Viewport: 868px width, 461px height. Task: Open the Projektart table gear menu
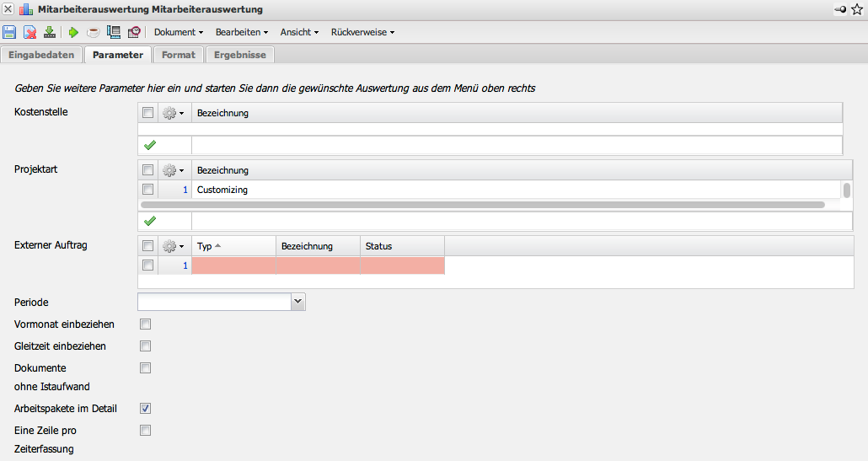(x=174, y=170)
